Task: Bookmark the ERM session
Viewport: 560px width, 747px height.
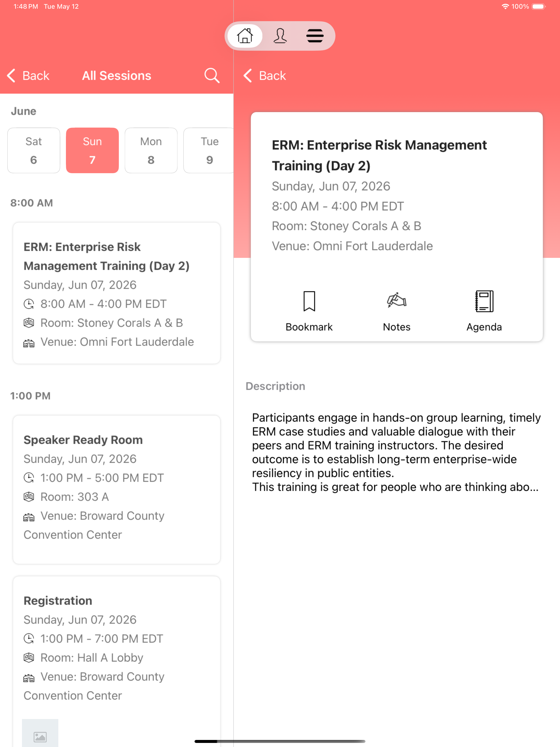Action: 309,301
